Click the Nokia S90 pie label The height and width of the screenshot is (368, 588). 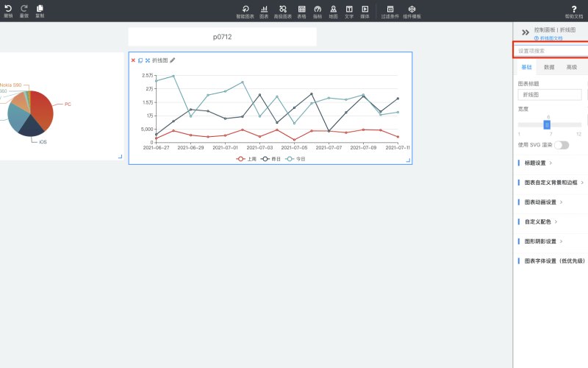tap(10, 85)
